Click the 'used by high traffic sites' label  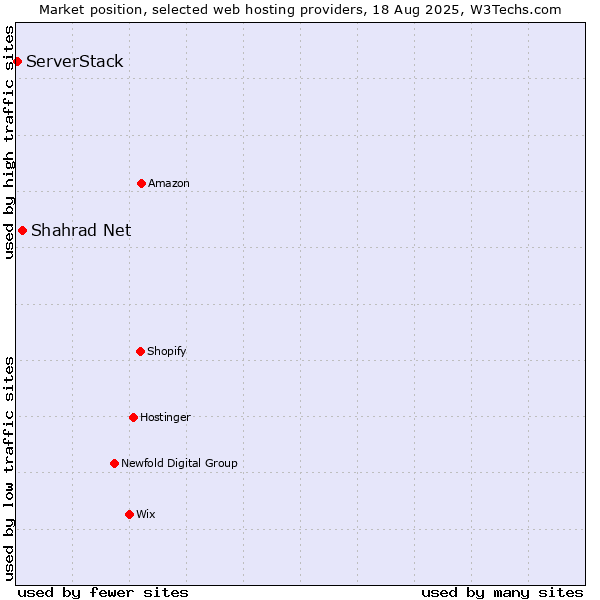[8, 142]
